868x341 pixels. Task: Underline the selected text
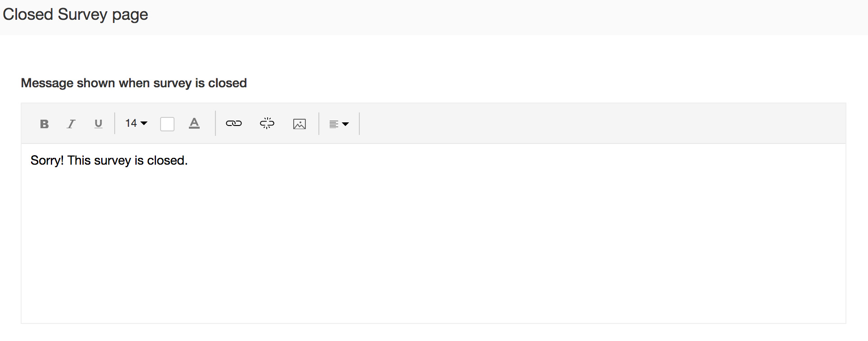click(98, 124)
